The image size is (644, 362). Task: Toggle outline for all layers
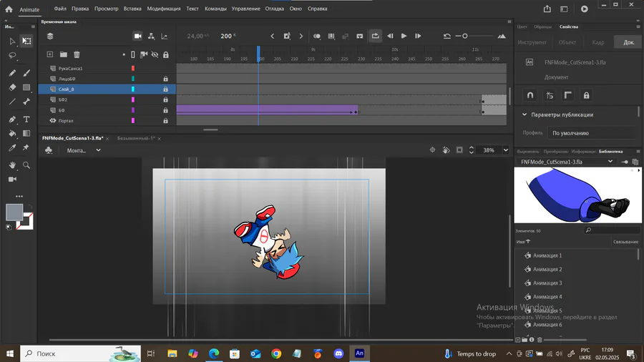(x=132, y=54)
